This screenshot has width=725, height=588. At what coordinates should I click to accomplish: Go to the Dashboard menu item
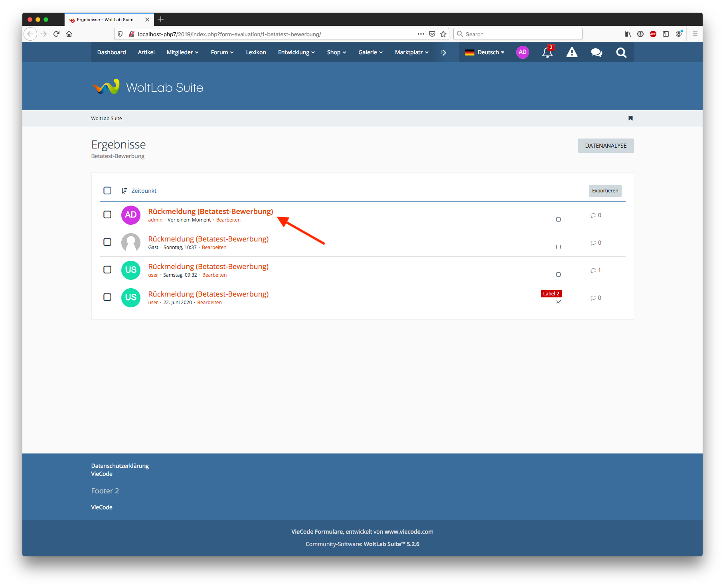pos(111,52)
